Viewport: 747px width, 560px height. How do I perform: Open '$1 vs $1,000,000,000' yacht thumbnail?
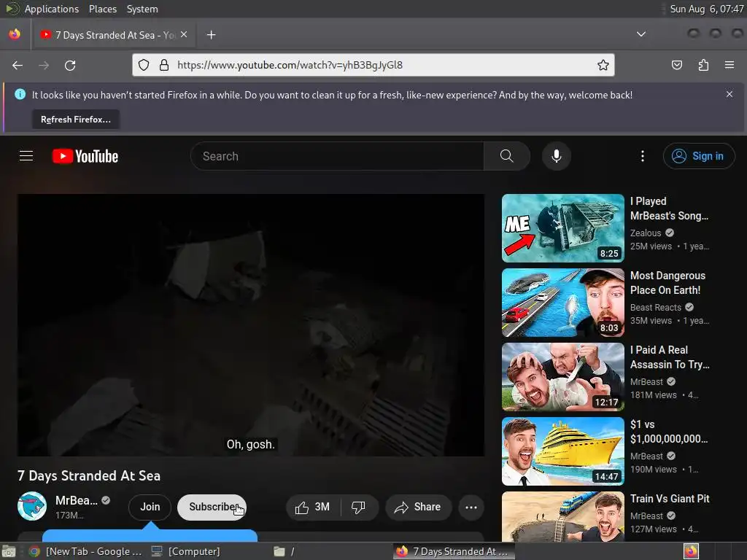pos(562,451)
